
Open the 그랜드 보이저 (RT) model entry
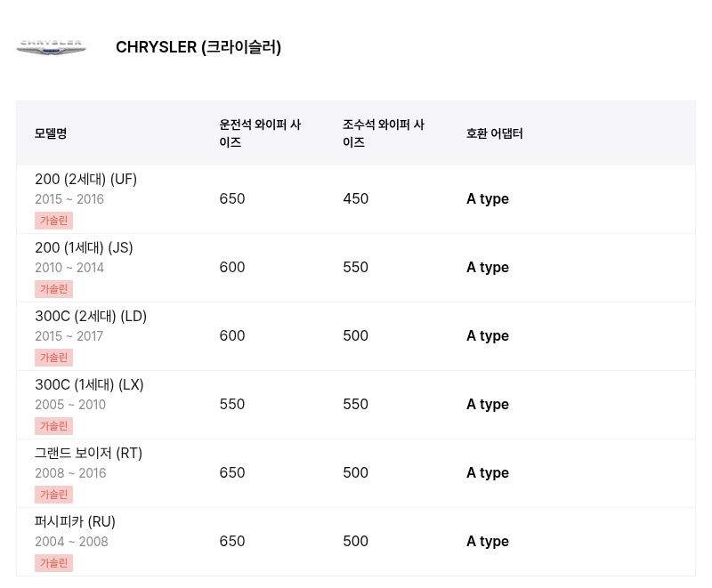pos(88,454)
